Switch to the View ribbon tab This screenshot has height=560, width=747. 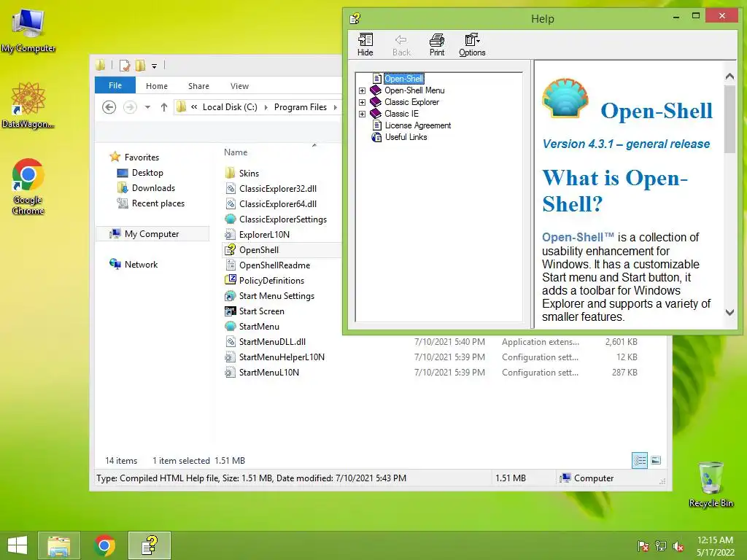click(239, 86)
